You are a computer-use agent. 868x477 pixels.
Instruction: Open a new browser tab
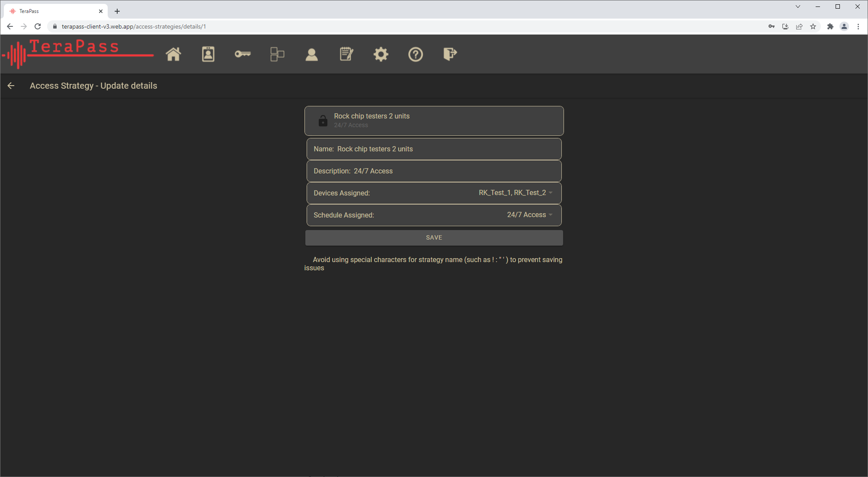[117, 11]
